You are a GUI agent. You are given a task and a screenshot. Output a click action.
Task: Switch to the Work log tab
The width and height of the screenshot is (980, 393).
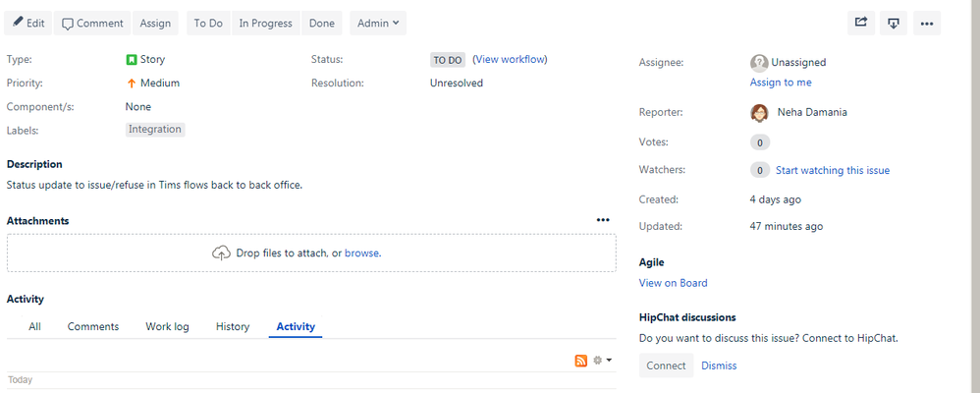click(168, 326)
